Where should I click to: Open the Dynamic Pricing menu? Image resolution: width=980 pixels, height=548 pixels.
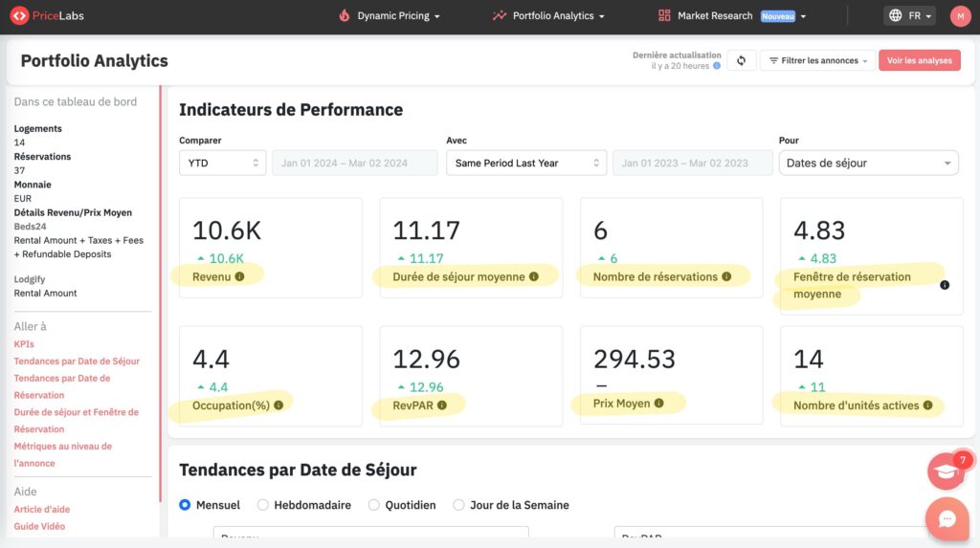click(x=390, y=16)
